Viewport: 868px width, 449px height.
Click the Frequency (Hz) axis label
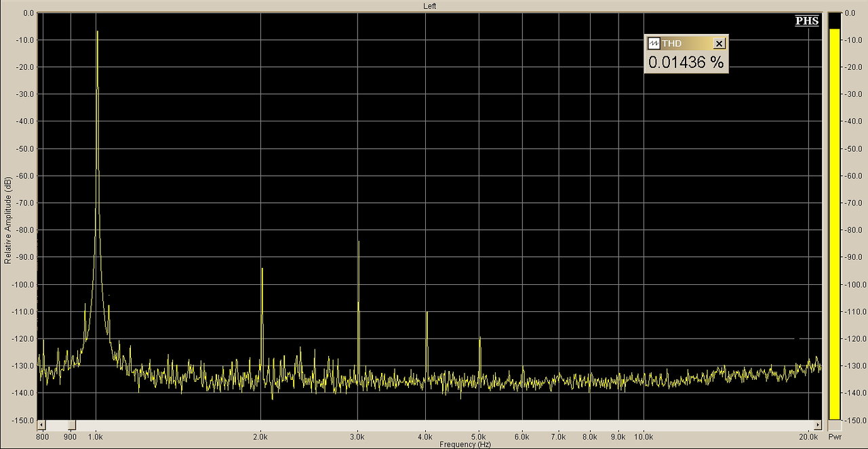465,444
